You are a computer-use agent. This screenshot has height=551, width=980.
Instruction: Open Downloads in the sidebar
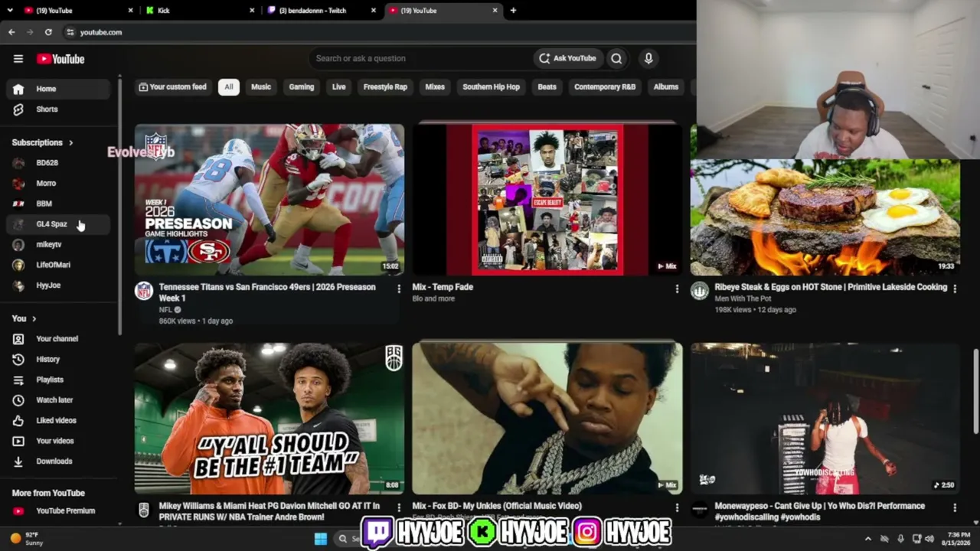point(58,461)
